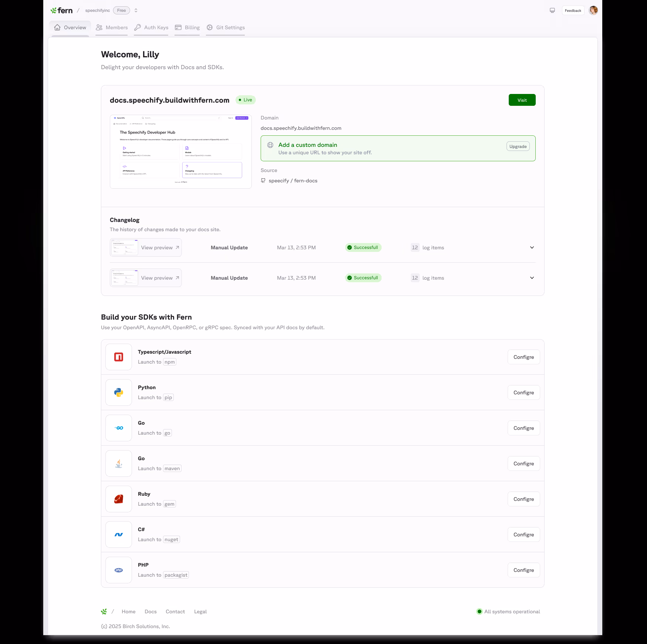Open the Feedback button
Screen dimensions: 647x644
click(x=573, y=10)
